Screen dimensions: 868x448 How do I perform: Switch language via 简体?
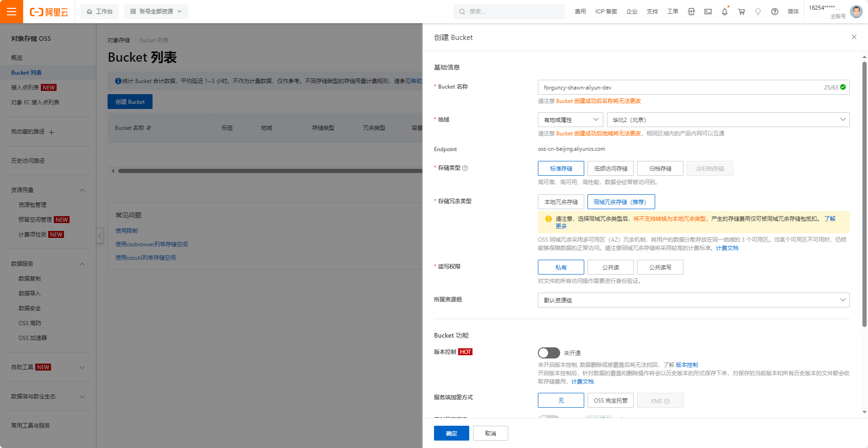(793, 12)
